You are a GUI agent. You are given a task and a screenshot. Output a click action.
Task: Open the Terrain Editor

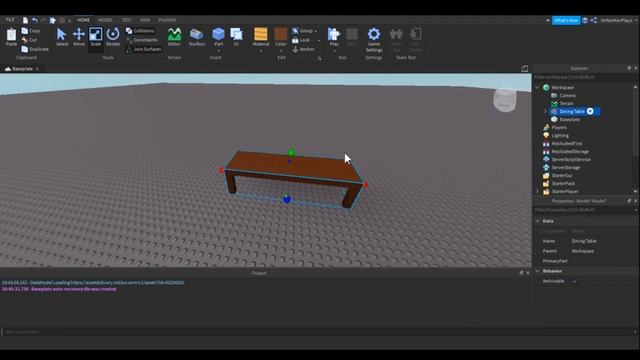click(x=174, y=36)
